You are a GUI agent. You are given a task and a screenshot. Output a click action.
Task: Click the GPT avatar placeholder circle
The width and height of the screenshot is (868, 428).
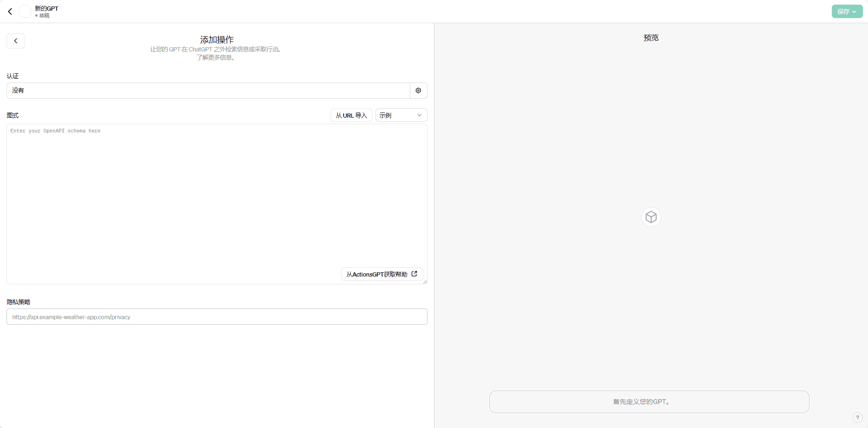pyautogui.click(x=25, y=12)
